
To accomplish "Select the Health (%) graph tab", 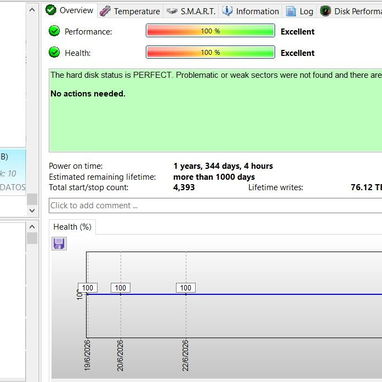I will click(x=72, y=227).
